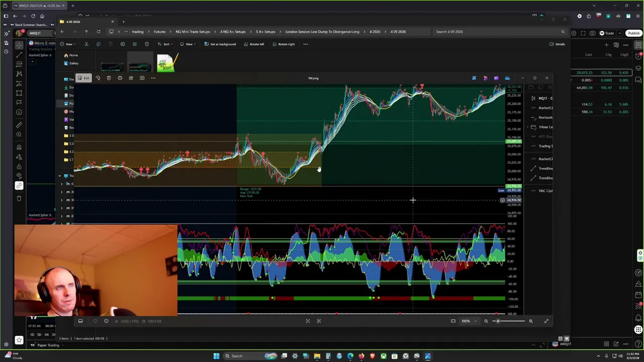The width and height of the screenshot is (644, 362).
Task: Delete the image using Photos trash icon
Action: (x=109, y=78)
